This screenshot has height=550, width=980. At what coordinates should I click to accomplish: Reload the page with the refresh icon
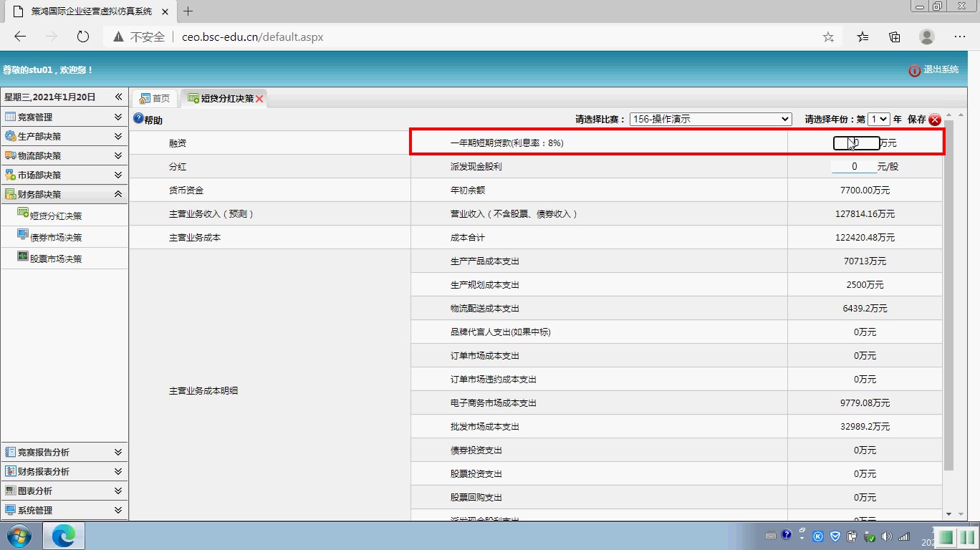coord(82,37)
